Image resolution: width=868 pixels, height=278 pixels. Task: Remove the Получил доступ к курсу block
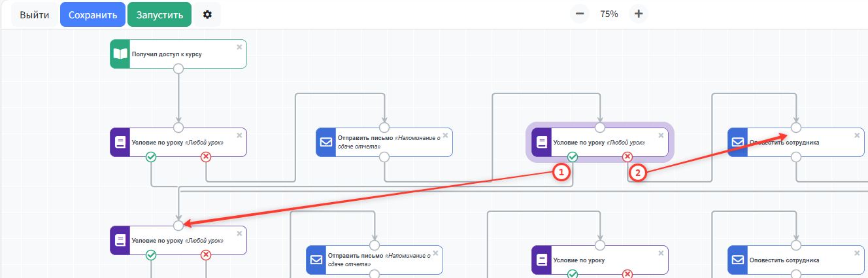[239, 47]
